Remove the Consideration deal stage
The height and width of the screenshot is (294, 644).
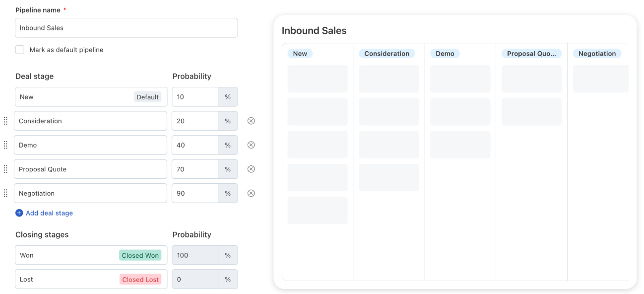coord(251,121)
